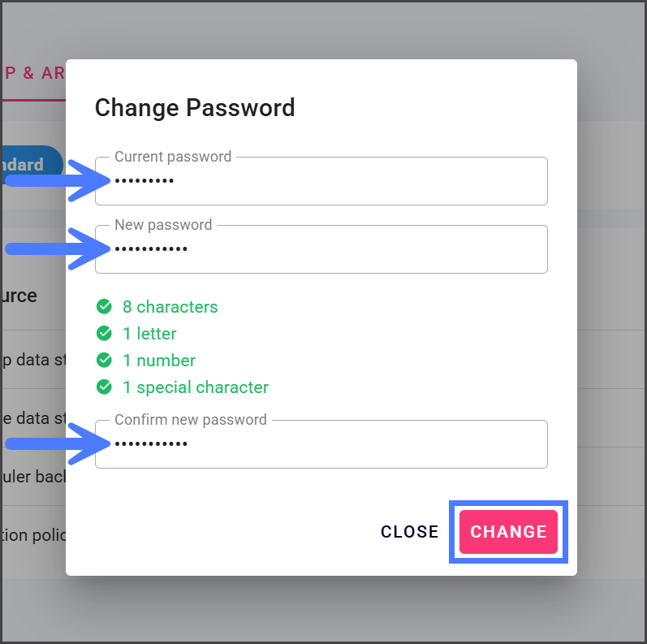Click blue arrow pointing at Current password
This screenshot has height=644, width=647.
(x=57, y=179)
